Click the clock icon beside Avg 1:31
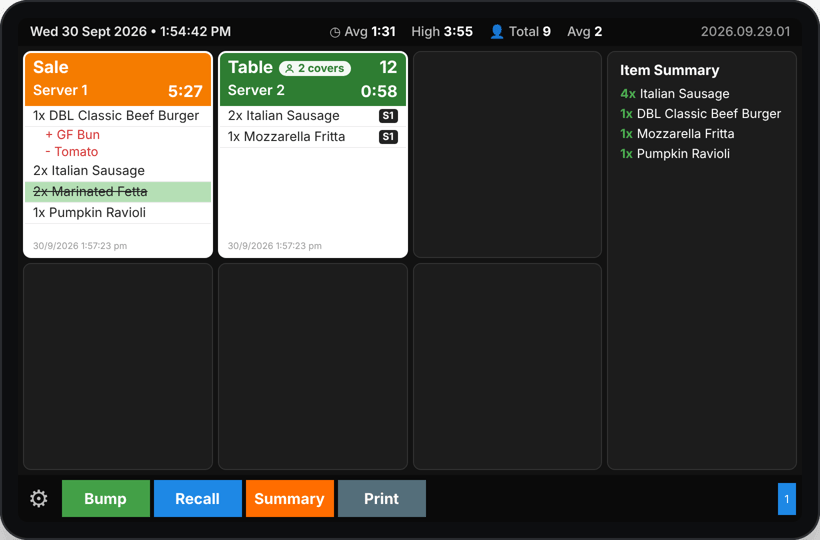 tap(335, 32)
